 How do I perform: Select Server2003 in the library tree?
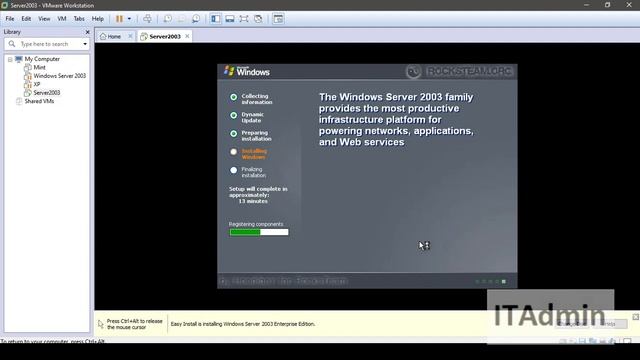tap(47, 93)
